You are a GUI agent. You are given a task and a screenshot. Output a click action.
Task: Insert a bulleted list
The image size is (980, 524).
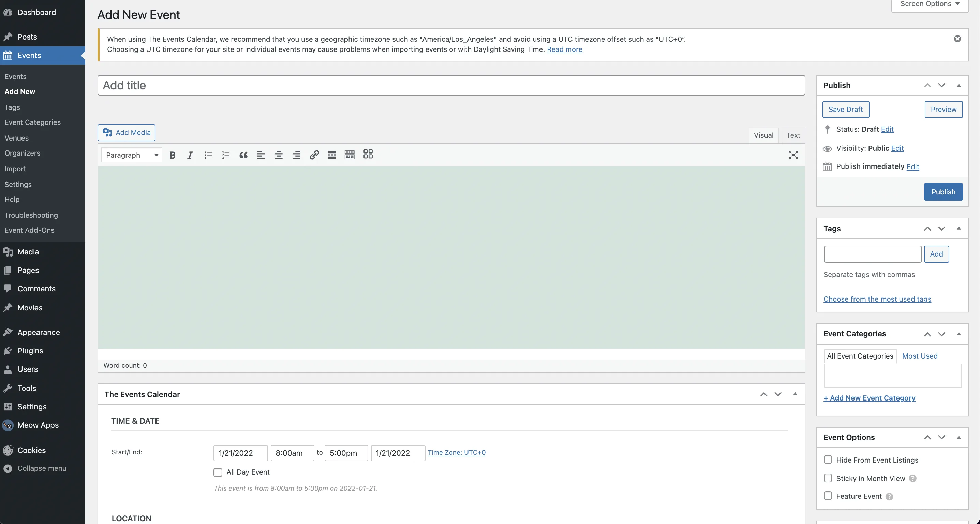(208, 155)
